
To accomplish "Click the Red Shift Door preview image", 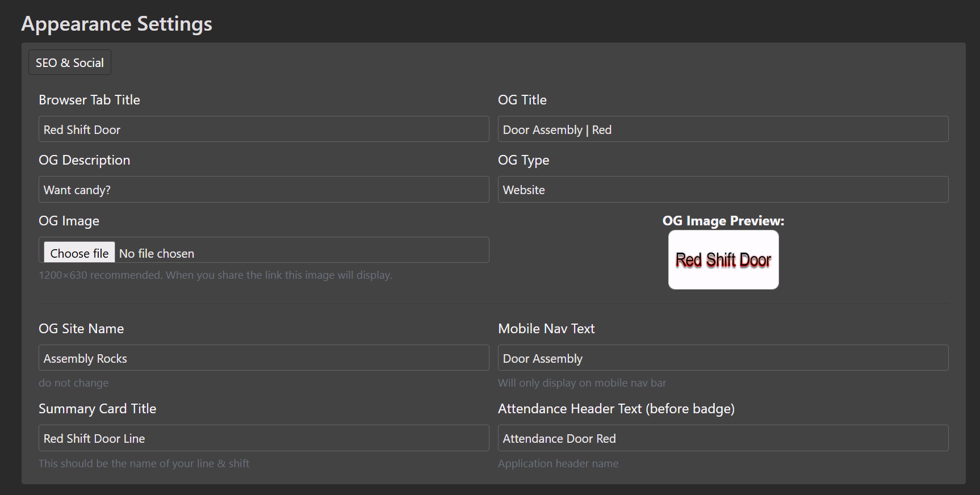I will [x=723, y=260].
